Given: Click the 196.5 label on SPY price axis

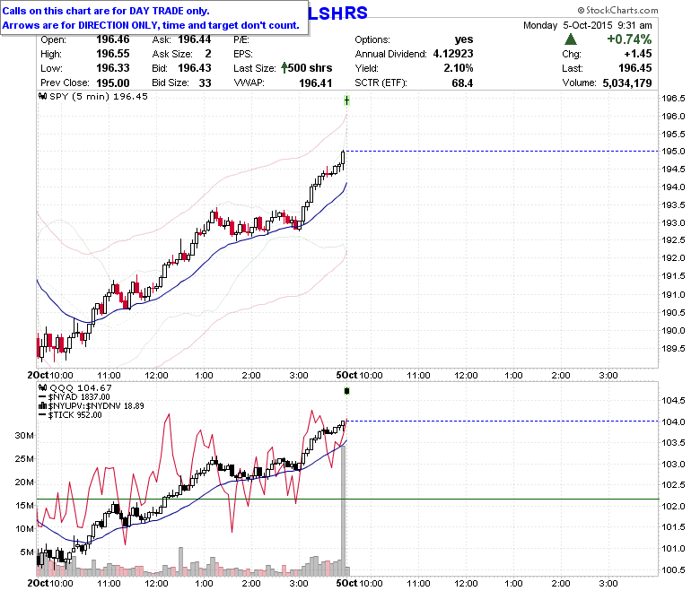Looking at the screenshot, I should [x=673, y=98].
